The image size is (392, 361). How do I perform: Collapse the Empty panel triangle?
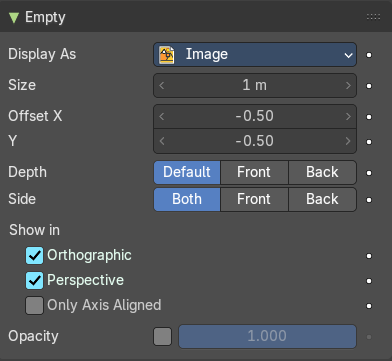coord(14,18)
